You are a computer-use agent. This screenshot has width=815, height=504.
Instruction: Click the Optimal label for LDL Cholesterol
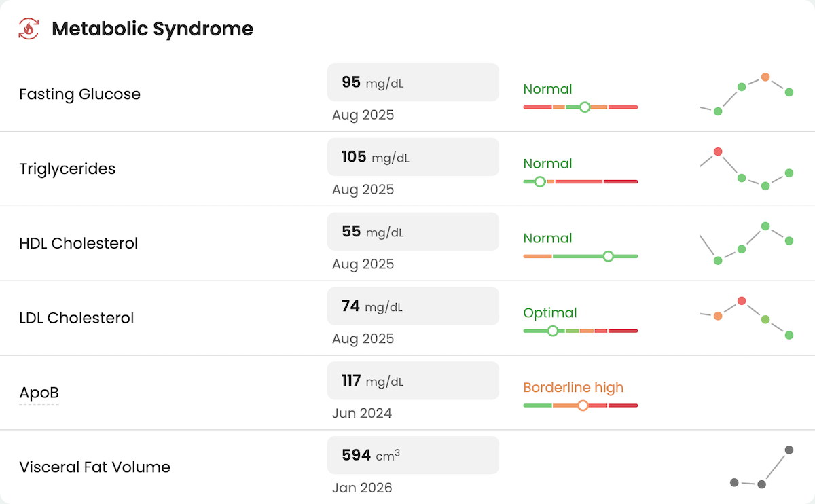point(550,313)
